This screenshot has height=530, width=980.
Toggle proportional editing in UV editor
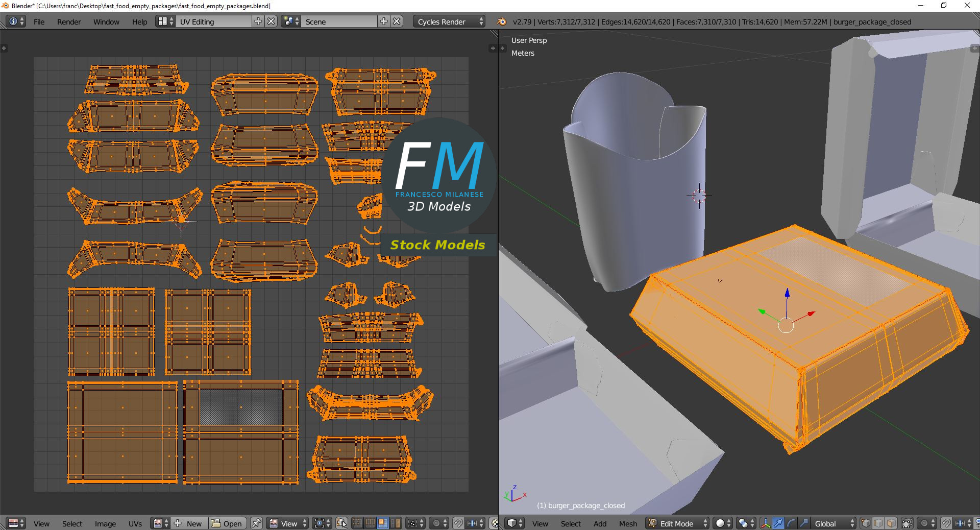coord(436,523)
